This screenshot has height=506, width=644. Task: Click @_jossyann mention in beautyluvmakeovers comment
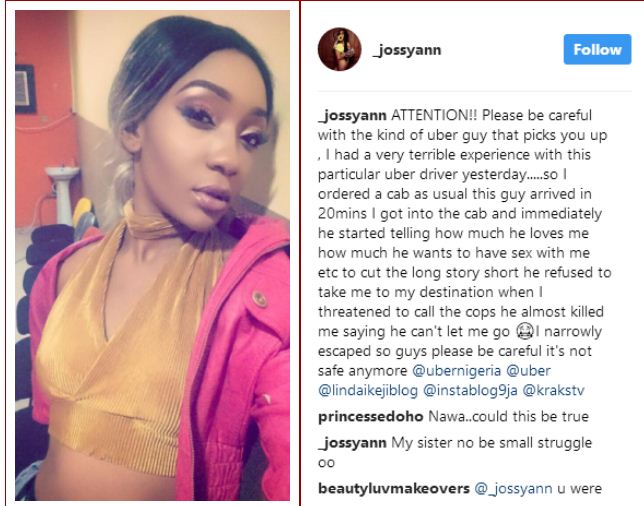(x=513, y=488)
